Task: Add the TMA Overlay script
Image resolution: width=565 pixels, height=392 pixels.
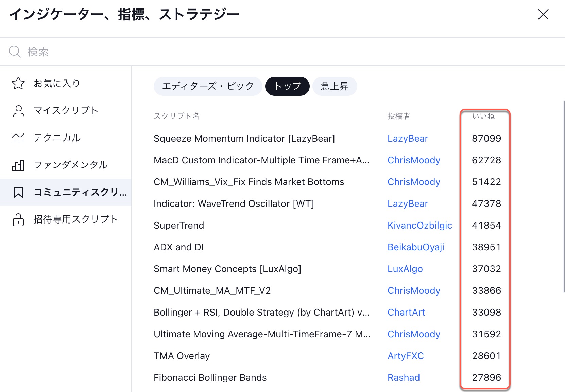Action: click(182, 356)
